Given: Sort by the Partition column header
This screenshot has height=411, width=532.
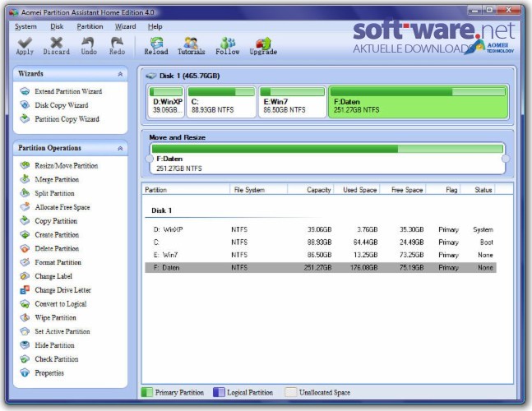Looking at the screenshot, I should click(x=186, y=190).
